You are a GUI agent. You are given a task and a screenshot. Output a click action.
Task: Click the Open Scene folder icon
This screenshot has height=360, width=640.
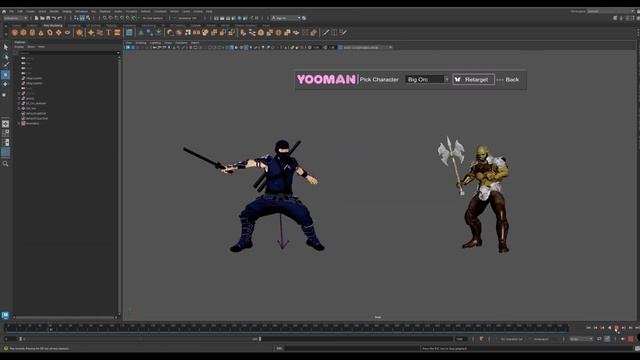point(42,18)
